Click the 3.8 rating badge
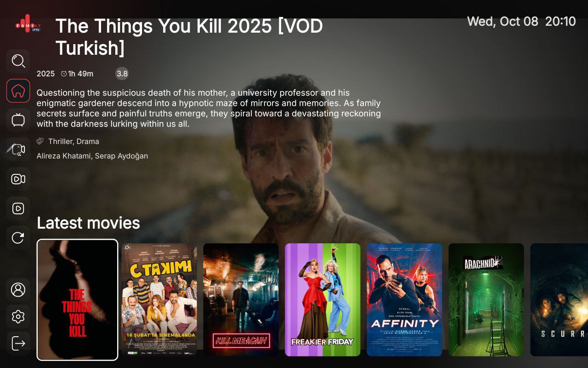 122,74
